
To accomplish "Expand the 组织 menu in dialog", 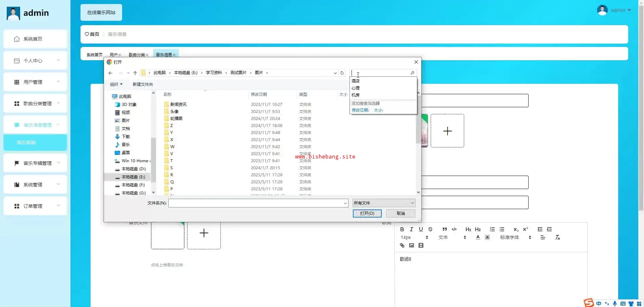I will (116, 84).
